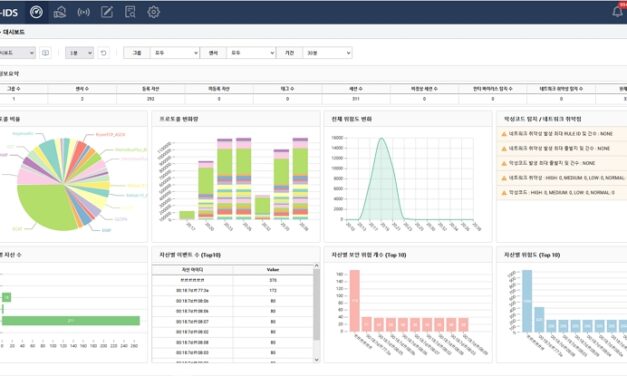The image size is (627, 376).
Task: Open the sensor signal broadcast icon
Action: (83, 12)
